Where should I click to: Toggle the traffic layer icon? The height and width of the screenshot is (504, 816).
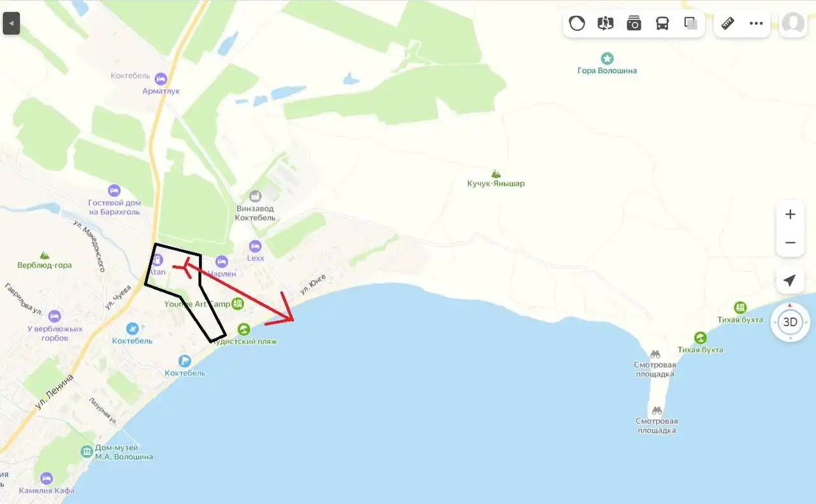tap(577, 24)
